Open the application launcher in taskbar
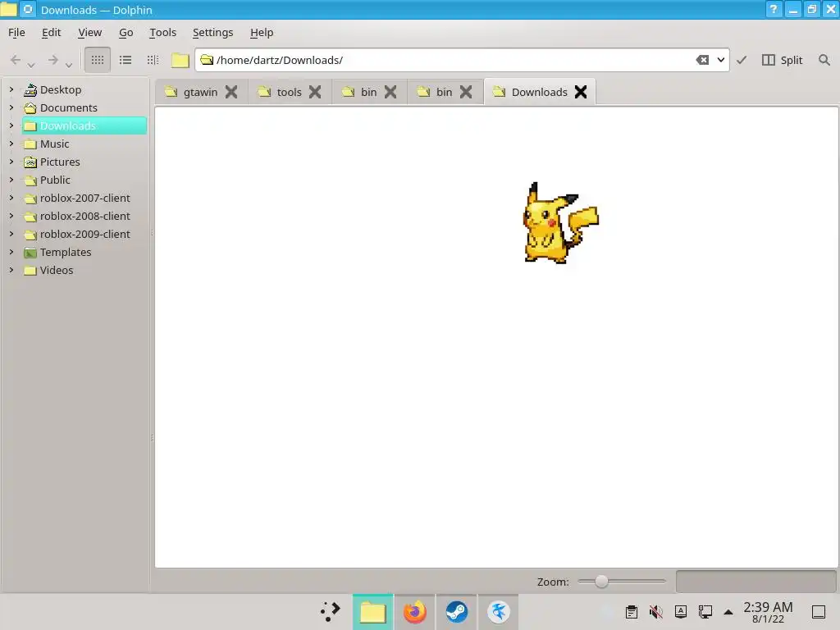 pyautogui.click(x=331, y=612)
